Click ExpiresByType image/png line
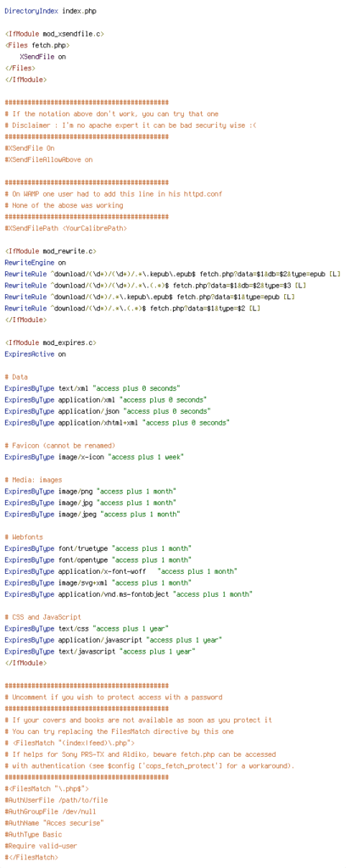 (x=90, y=491)
